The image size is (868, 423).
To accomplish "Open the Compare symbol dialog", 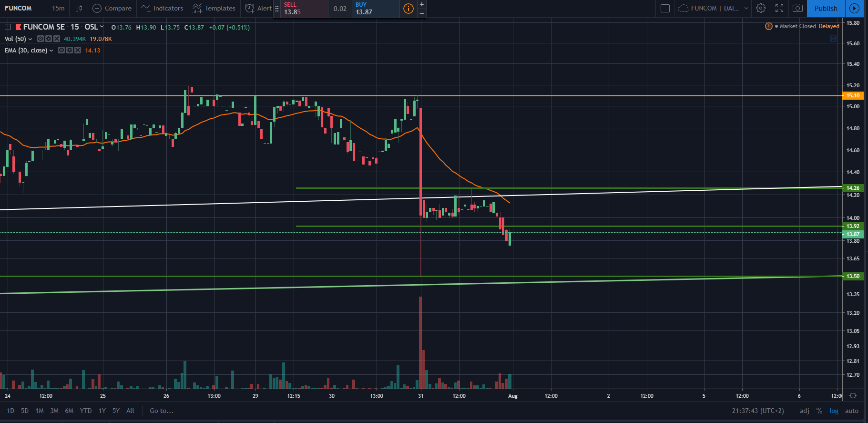I will 112,8.
